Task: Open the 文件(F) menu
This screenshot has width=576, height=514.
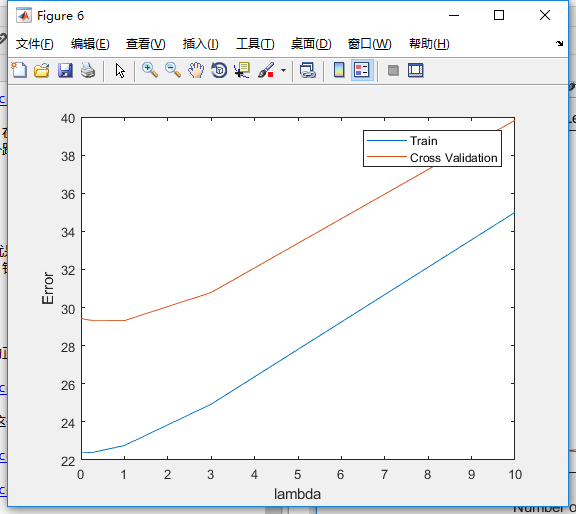Action: (x=35, y=44)
